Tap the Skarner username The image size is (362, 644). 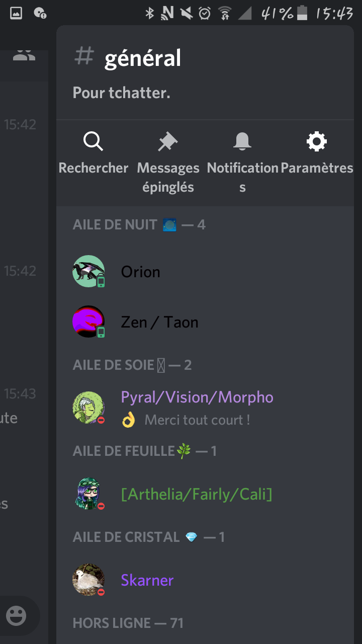tap(147, 580)
